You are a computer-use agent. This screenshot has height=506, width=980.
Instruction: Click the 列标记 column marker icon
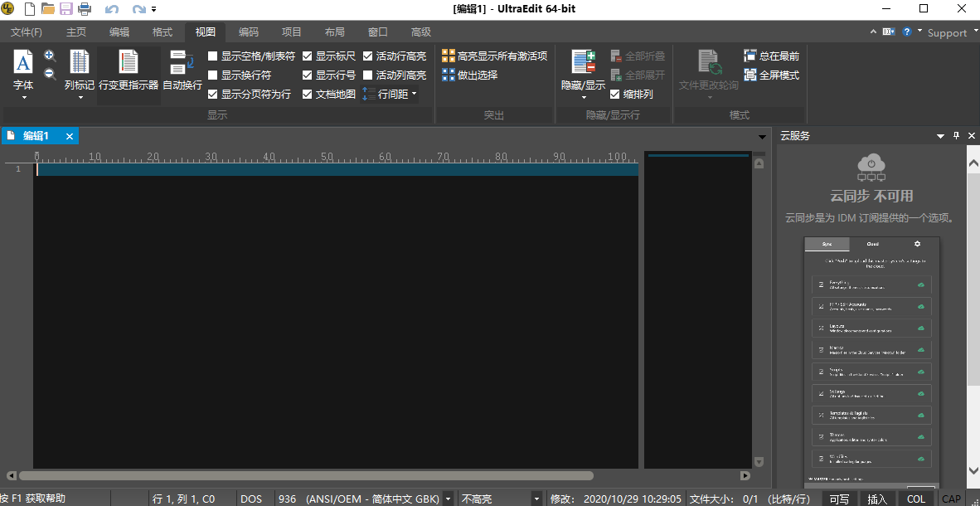(80, 63)
